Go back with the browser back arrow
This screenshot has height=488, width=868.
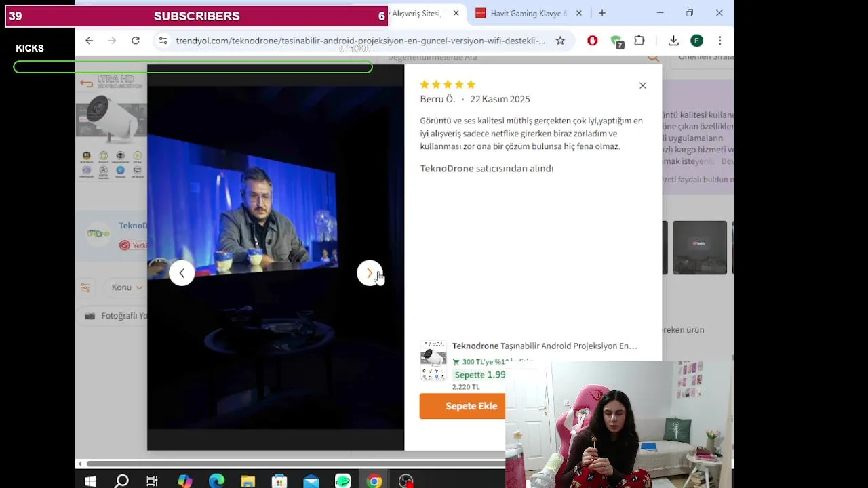[89, 41]
